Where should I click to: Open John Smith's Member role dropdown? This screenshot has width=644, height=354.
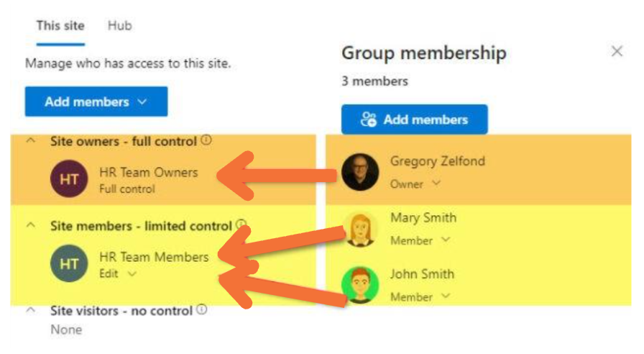420,296
